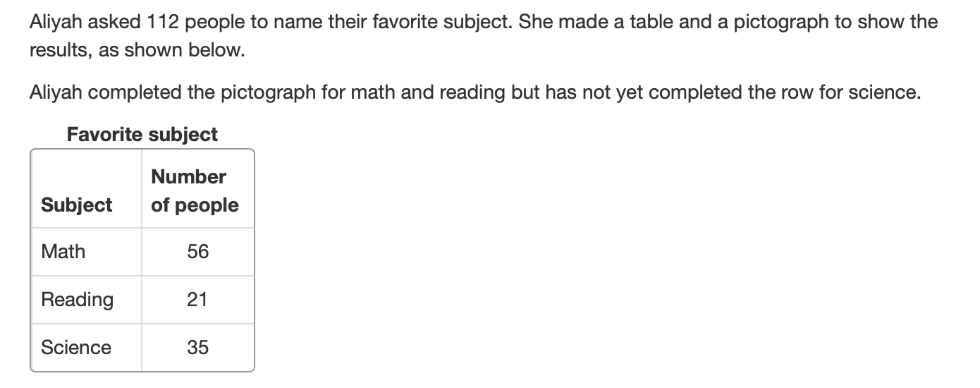Click the word 'reading' in second paragraph
980x388 pixels.
[470, 92]
